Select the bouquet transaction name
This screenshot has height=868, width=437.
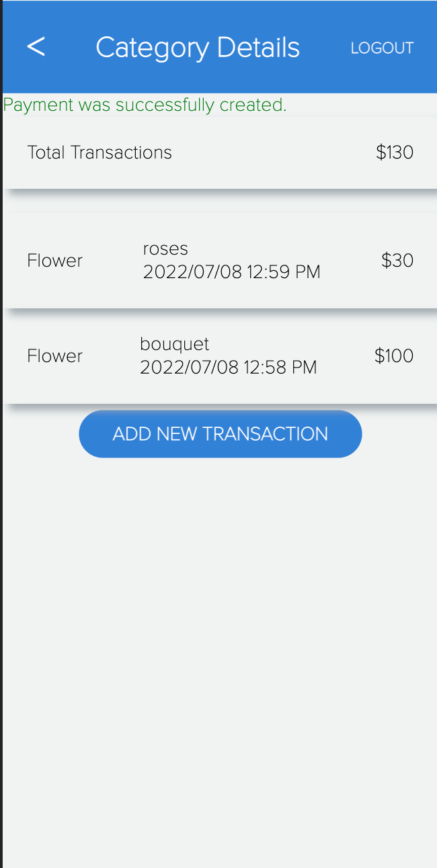click(174, 343)
